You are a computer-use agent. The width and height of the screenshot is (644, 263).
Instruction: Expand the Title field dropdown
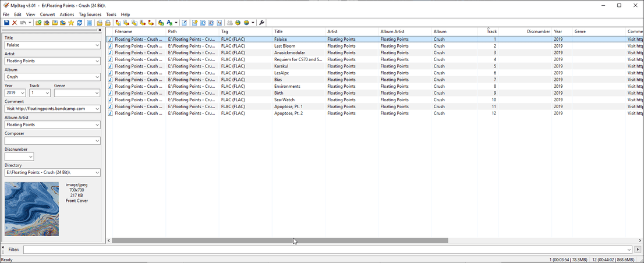coord(97,45)
